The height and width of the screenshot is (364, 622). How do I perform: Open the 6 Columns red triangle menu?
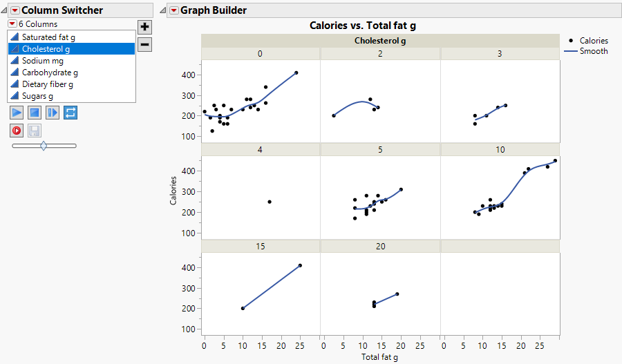(x=12, y=24)
